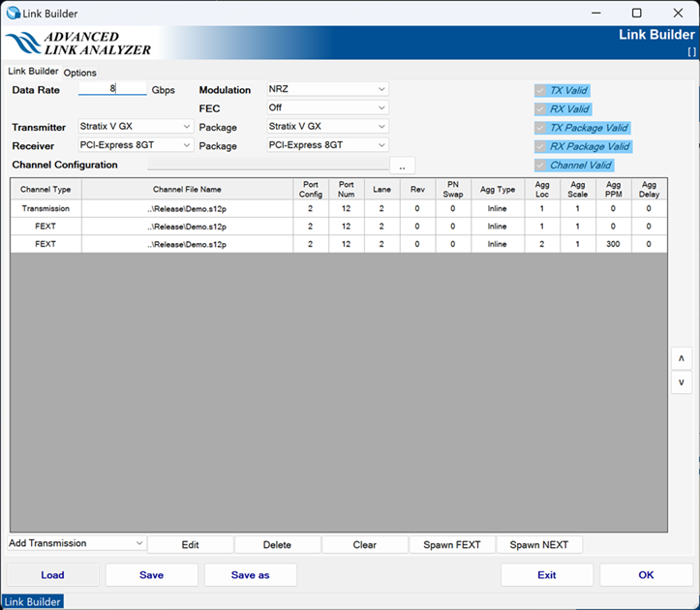Click the Agg Type column header
This screenshot has height=610, width=700.
(x=498, y=190)
